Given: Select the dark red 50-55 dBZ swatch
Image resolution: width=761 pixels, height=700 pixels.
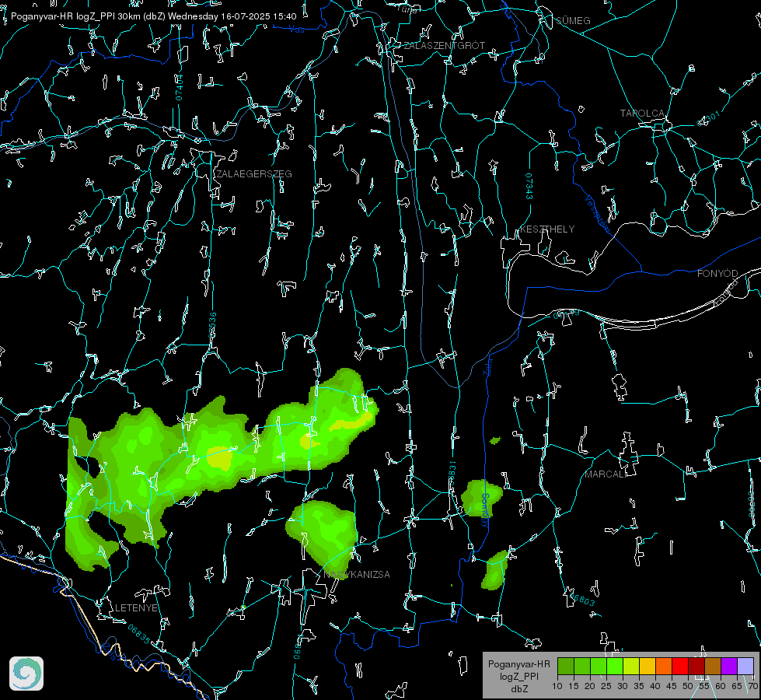Looking at the screenshot, I should click(x=696, y=666).
